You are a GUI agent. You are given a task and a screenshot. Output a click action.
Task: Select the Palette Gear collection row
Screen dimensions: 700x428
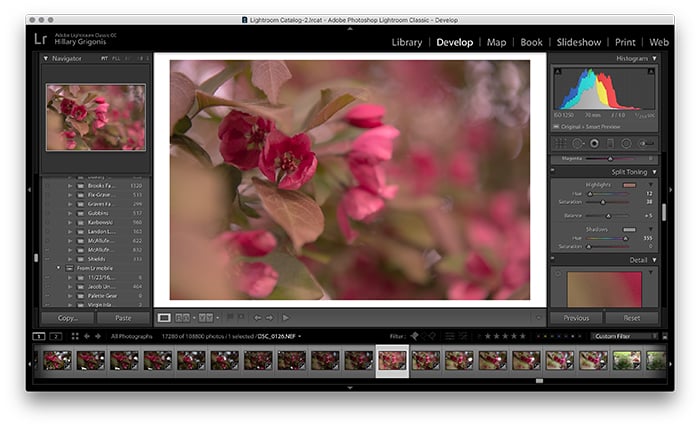pyautogui.click(x=96, y=296)
